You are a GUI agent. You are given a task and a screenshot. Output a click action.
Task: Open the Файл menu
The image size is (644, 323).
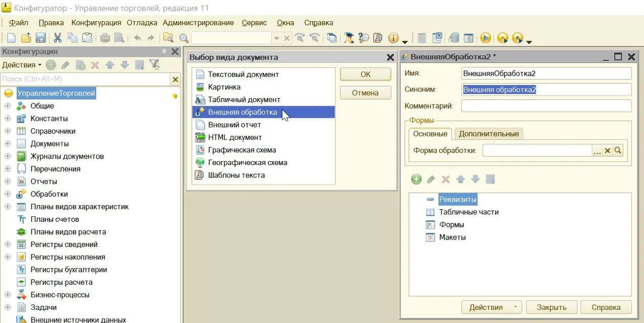tap(19, 23)
